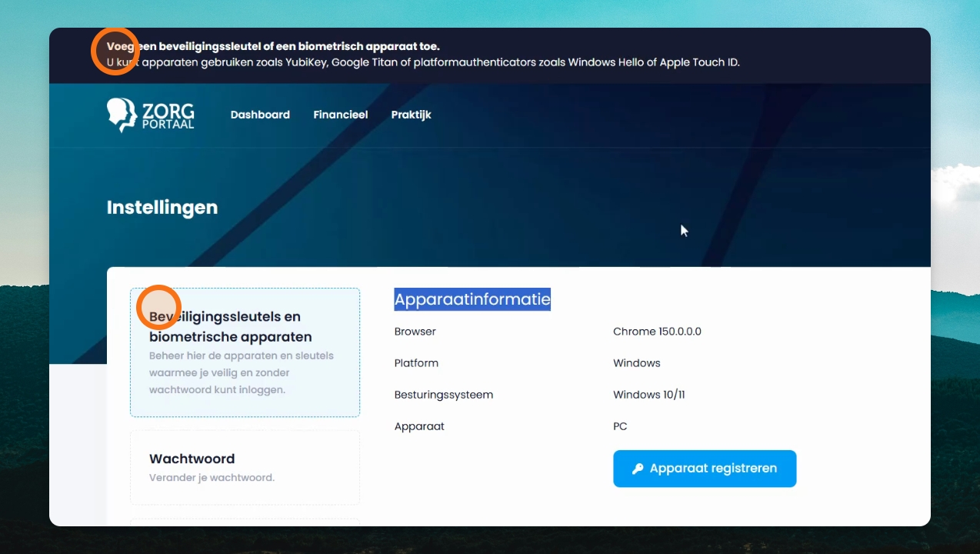The image size is (980, 554).
Task: Click the Zorg Portaal head logo icon
Action: point(122,115)
